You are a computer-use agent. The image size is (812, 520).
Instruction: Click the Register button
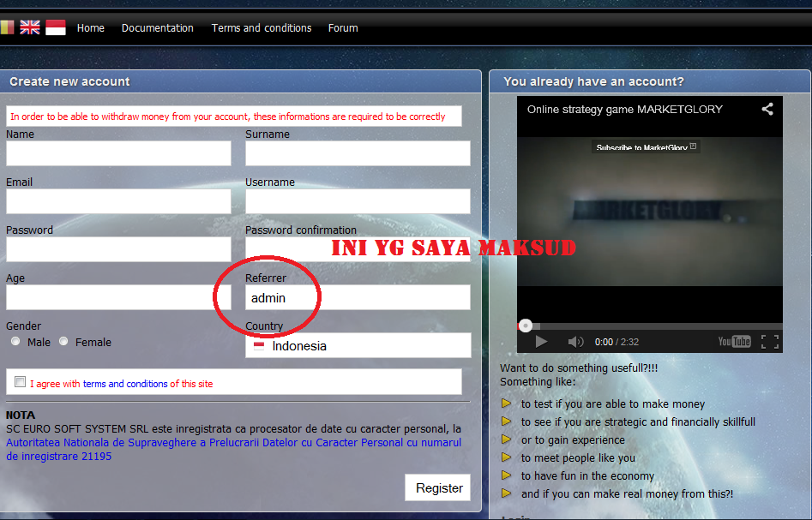(437, 487)
